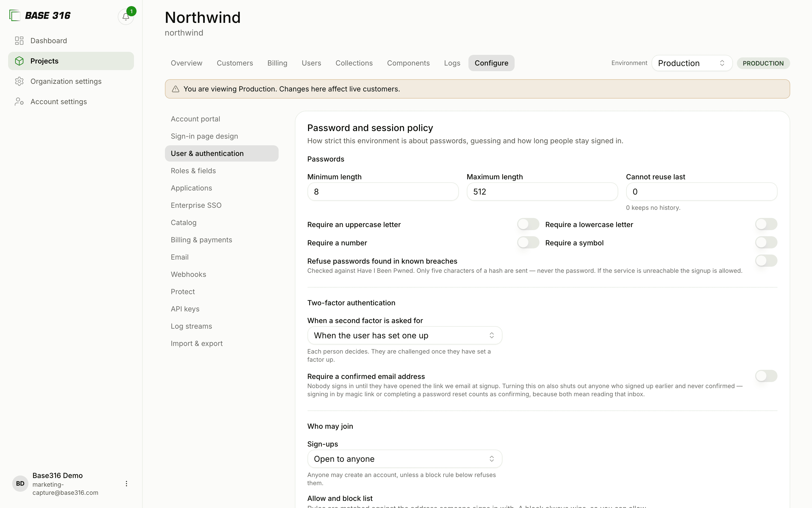
Task: Click the Projects cube icon
Action: 19,61
